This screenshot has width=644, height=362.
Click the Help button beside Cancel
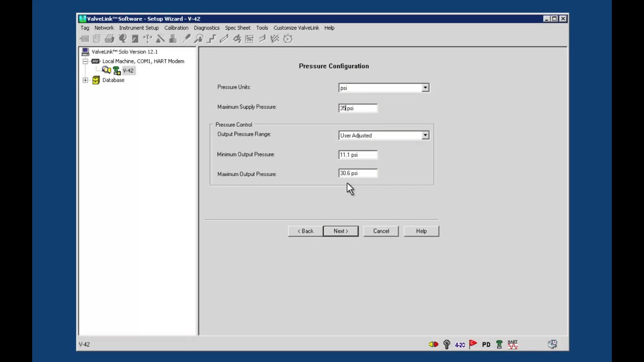[x=421, y=231]
